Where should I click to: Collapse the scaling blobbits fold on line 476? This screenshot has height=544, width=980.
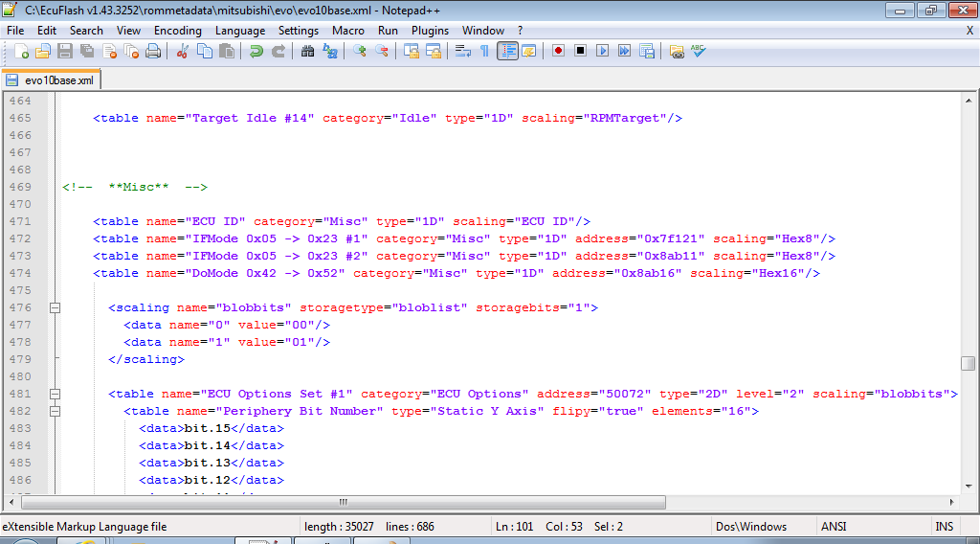[x=55, y=308]
